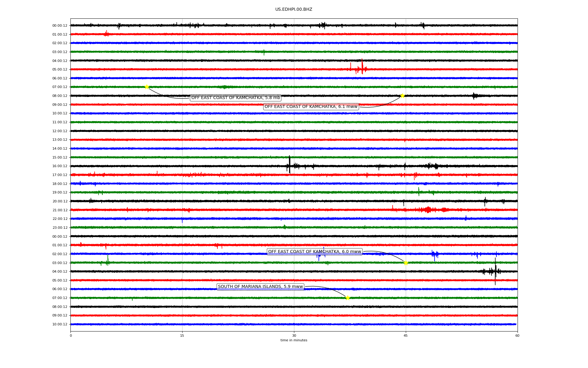This screenshot has height=368, width=588.
Task: Click the star marker for Kamchatka 5.8 mb
Action: [147, 87]
